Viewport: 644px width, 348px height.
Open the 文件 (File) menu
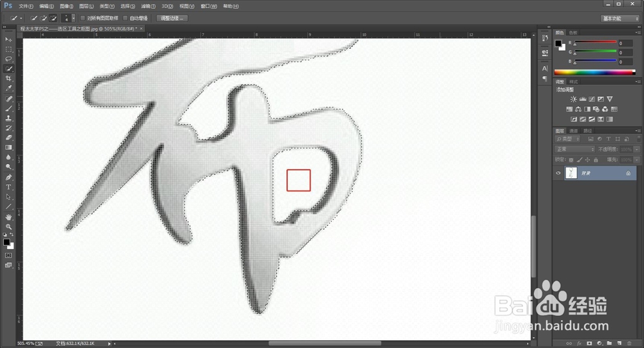(x=26, y=6)
